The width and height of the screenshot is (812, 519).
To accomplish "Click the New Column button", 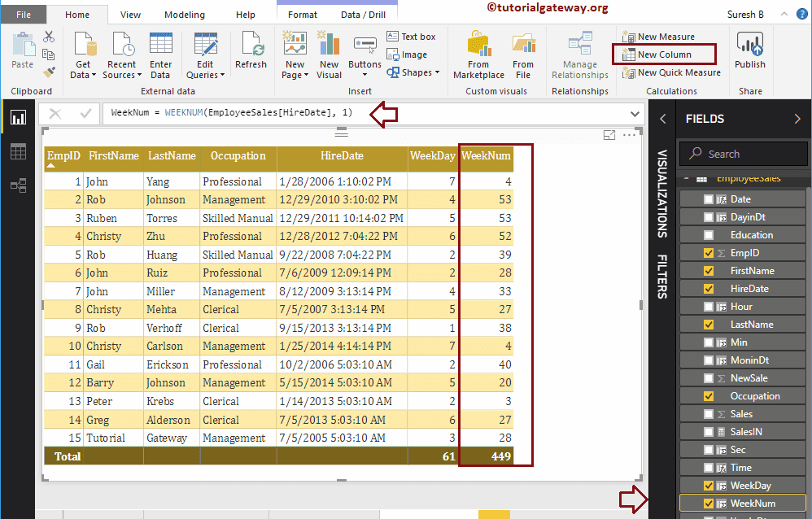I will coord(664,55).
